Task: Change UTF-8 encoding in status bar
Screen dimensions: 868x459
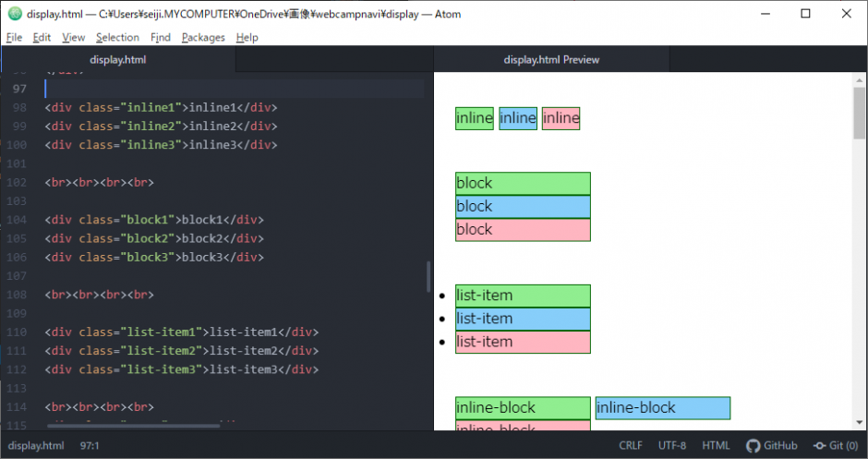Action: 672,445
